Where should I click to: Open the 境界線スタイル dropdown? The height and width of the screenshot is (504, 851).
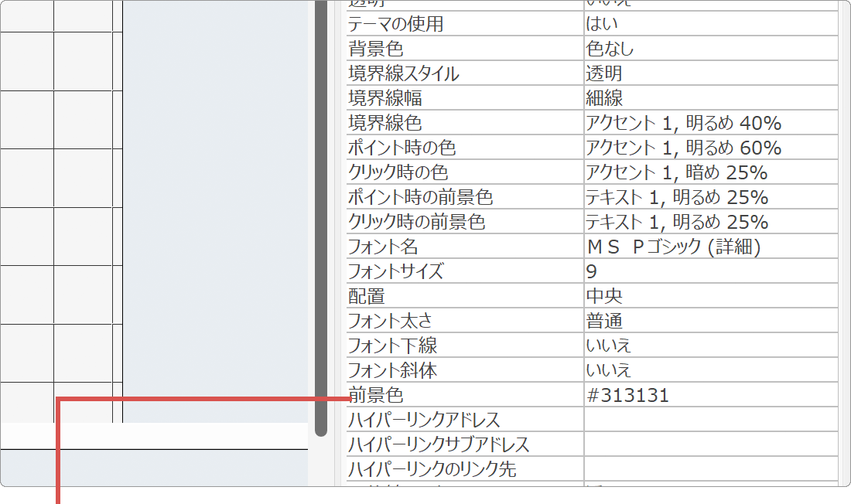(x=708, y=73)
